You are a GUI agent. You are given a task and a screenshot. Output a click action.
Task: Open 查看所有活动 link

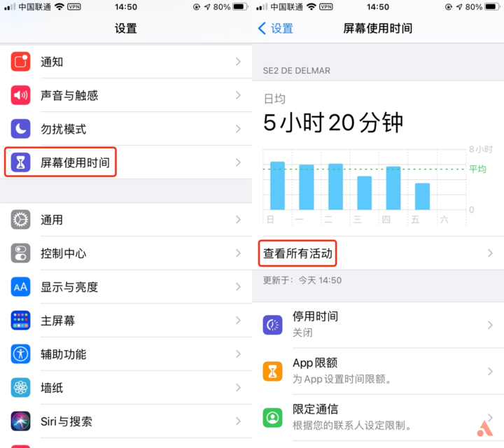point(297,253)
